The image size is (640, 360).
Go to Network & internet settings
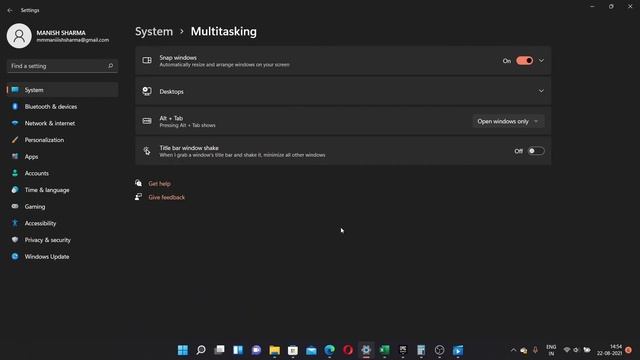point(62,123)
